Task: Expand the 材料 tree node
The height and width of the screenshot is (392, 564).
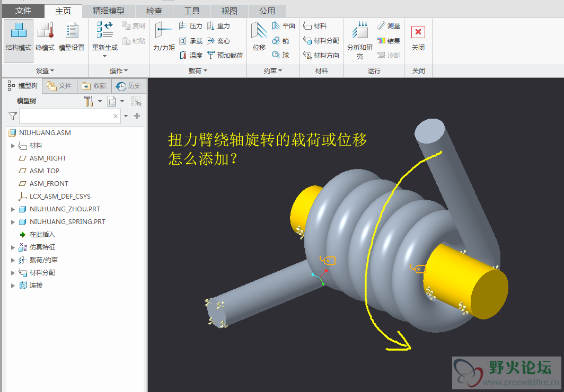Action: pyautogui.click(x=13, y=146)
